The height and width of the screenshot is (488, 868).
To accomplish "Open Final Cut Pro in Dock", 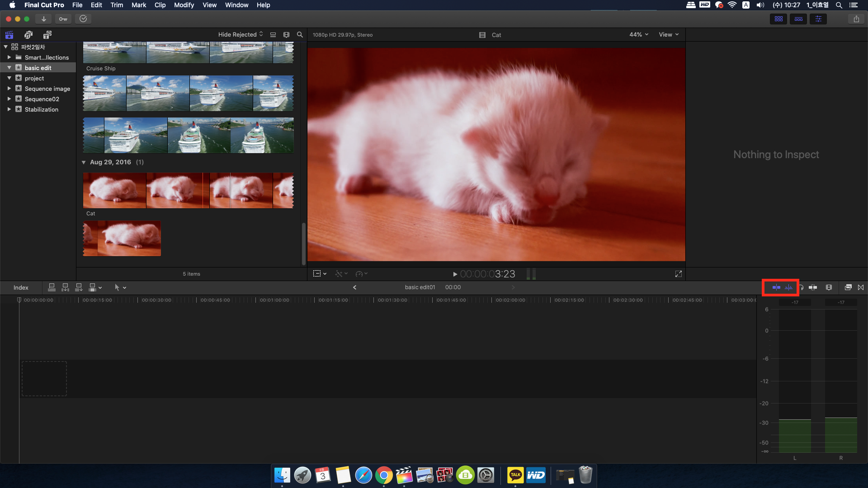I will click(404, 475).
